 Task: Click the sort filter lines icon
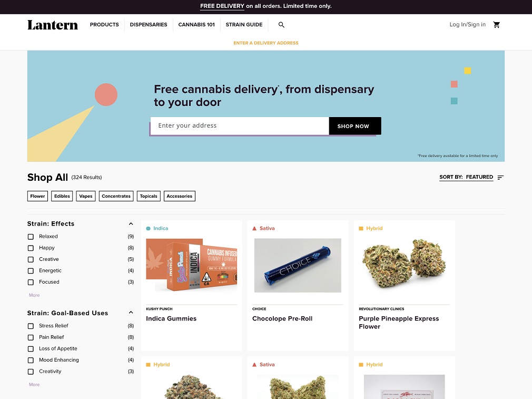pyautogui.click(x=500, y=177)
